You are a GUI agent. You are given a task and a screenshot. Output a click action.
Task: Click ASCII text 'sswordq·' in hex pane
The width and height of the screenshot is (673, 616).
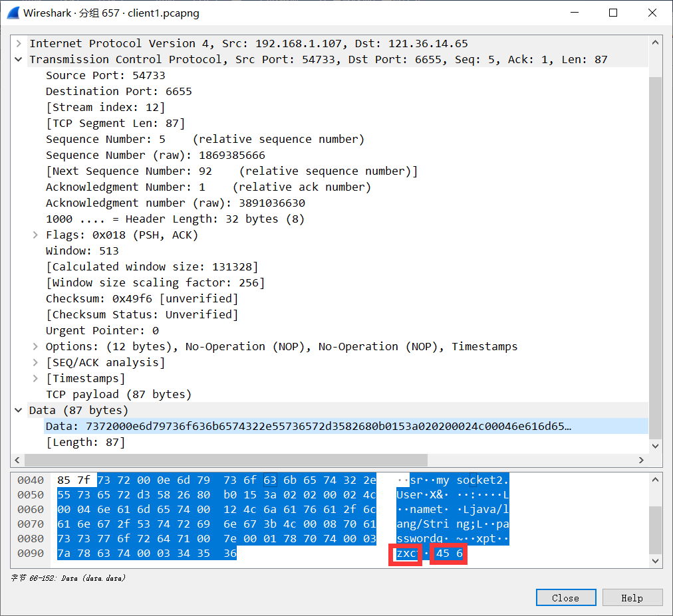(423, 538)
